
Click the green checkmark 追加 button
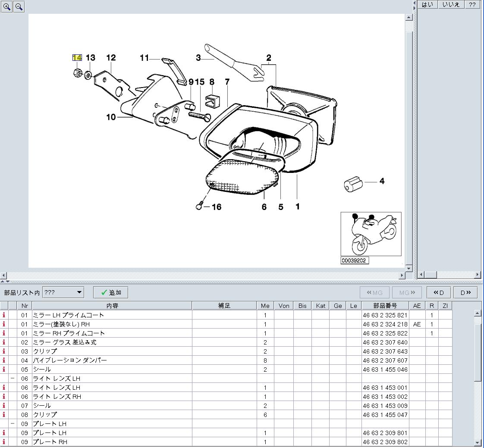[111, 292]
